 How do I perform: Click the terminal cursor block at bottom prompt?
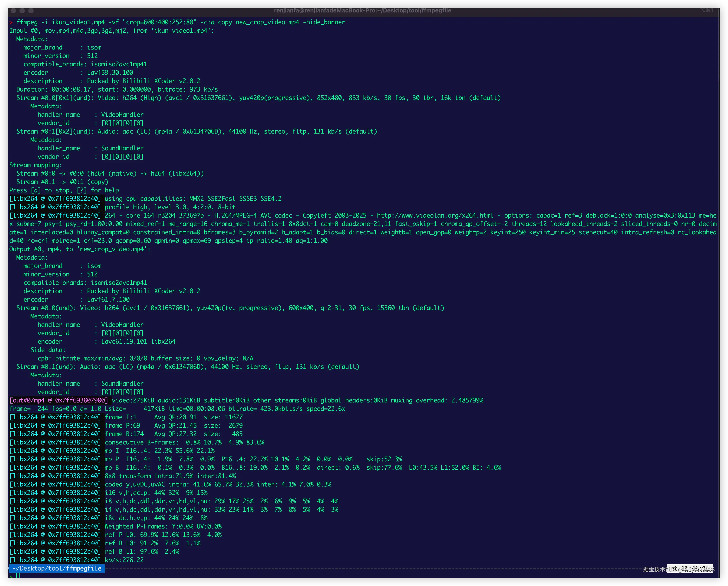pos(18,576)
